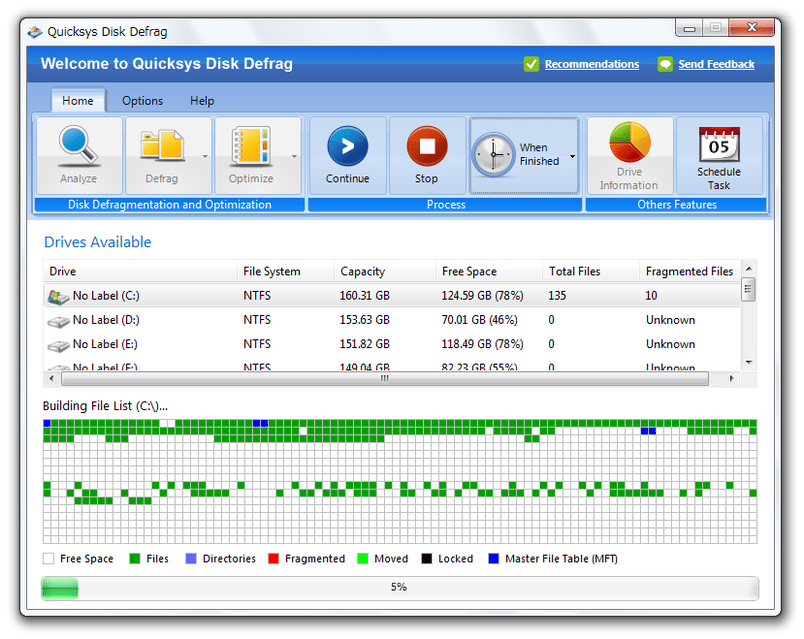Click the horizontal scrollbar right arrow
Viewport: 804px width, 639px height.
click(x=732, y=378)
